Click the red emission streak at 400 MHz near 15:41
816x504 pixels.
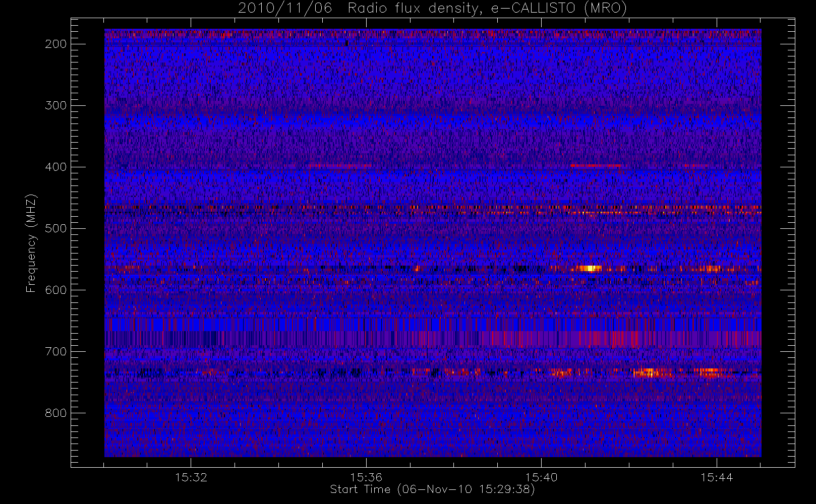click(596, 165)
